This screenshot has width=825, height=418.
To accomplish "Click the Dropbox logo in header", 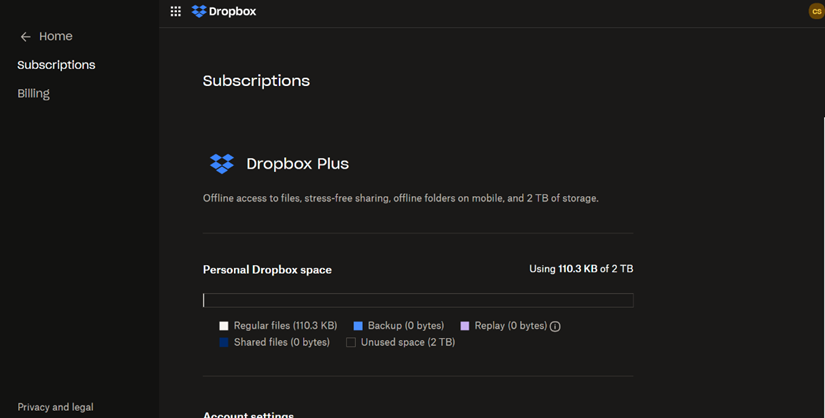I will click(x=224, y=11).
